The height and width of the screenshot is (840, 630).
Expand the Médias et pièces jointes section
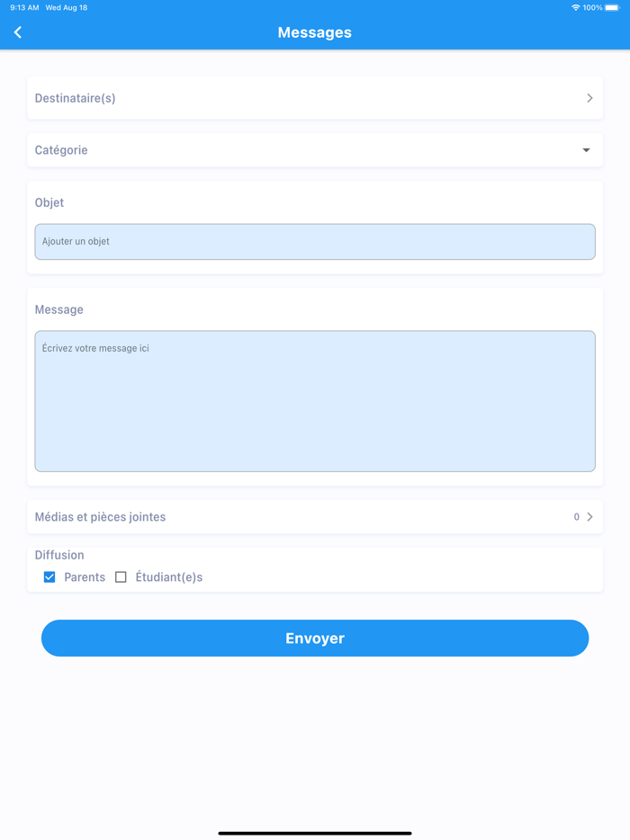pos(315,517)
